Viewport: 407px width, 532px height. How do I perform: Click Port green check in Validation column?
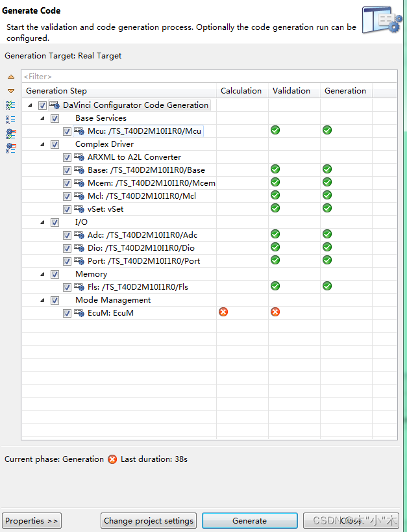[275, 260]
